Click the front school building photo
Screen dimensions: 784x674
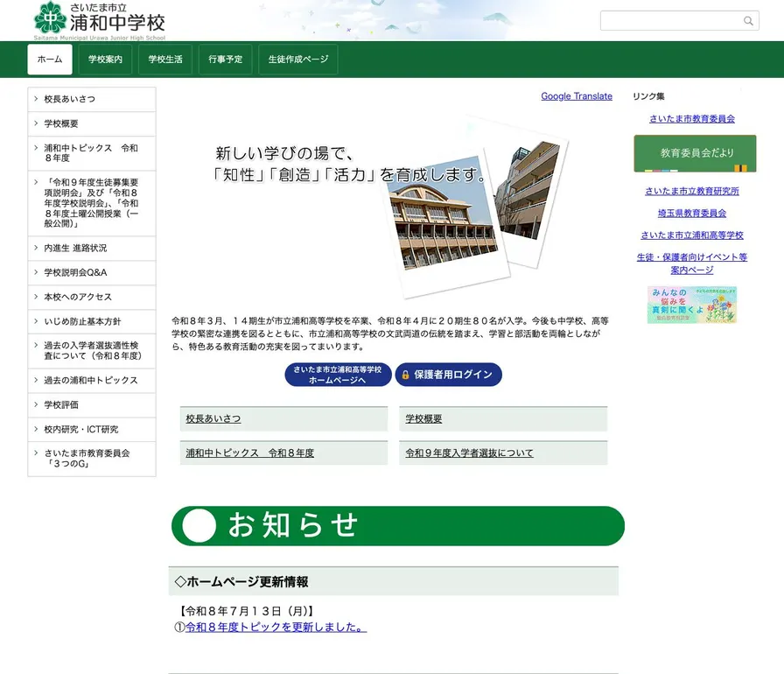pyautogui.click(x=446, y=225)
